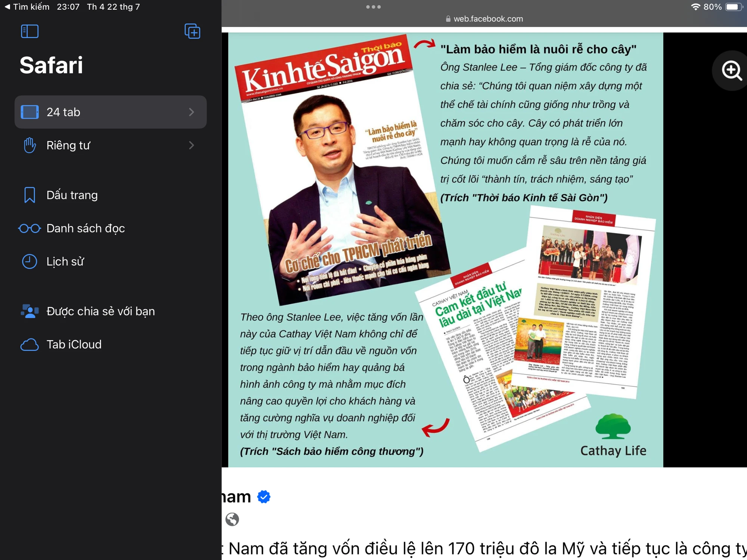747x560 pixels.
Task: Tap the zoom-in magnifier on photo
Action: point(731,71)
